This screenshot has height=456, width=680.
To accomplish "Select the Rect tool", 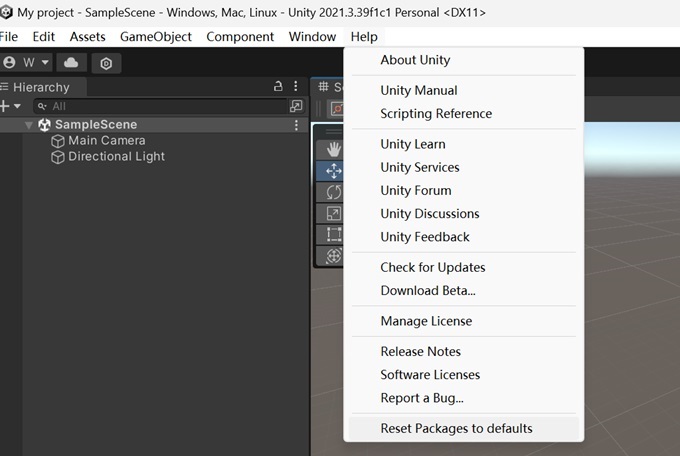I will tap(331, 234).
